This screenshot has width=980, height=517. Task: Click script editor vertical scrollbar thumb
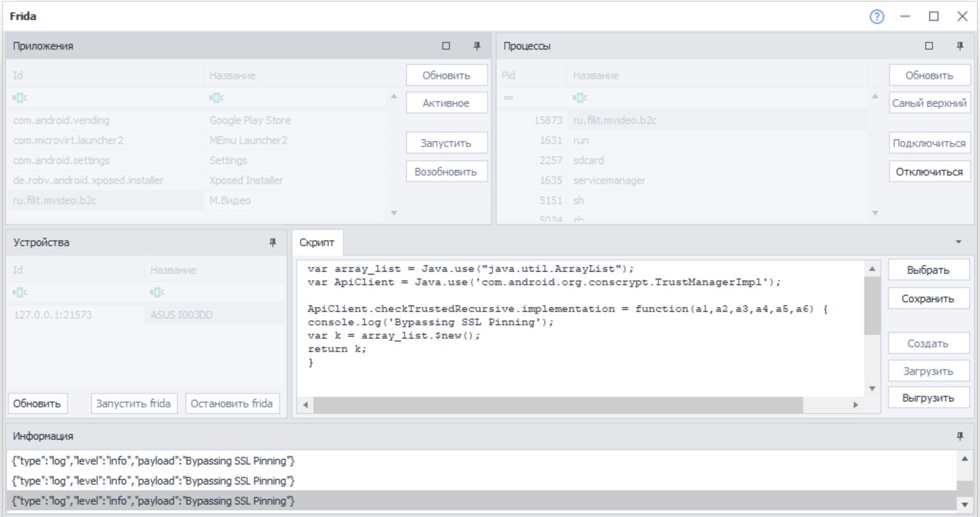click(x=872, y=306)
